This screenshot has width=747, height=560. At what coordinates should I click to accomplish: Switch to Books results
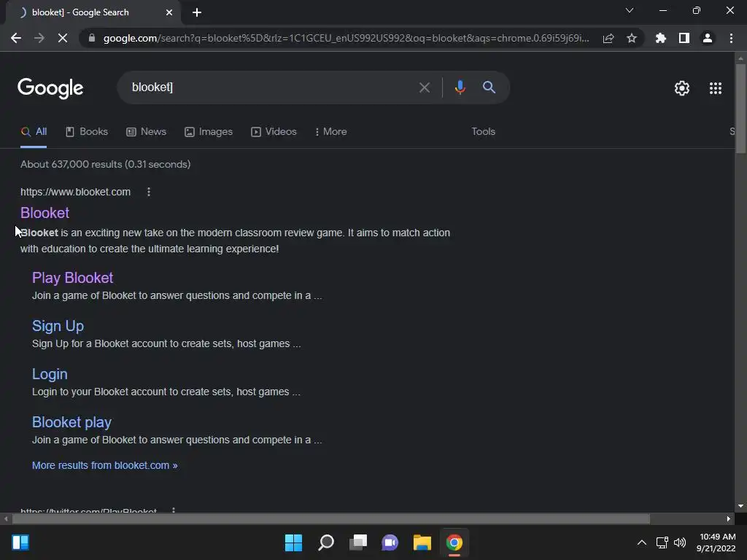pos(87,132)
